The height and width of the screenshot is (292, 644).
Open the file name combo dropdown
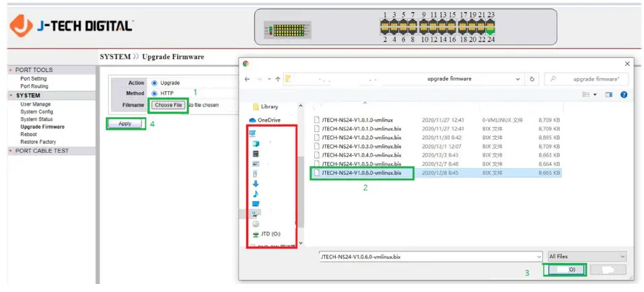pos(539,257)
